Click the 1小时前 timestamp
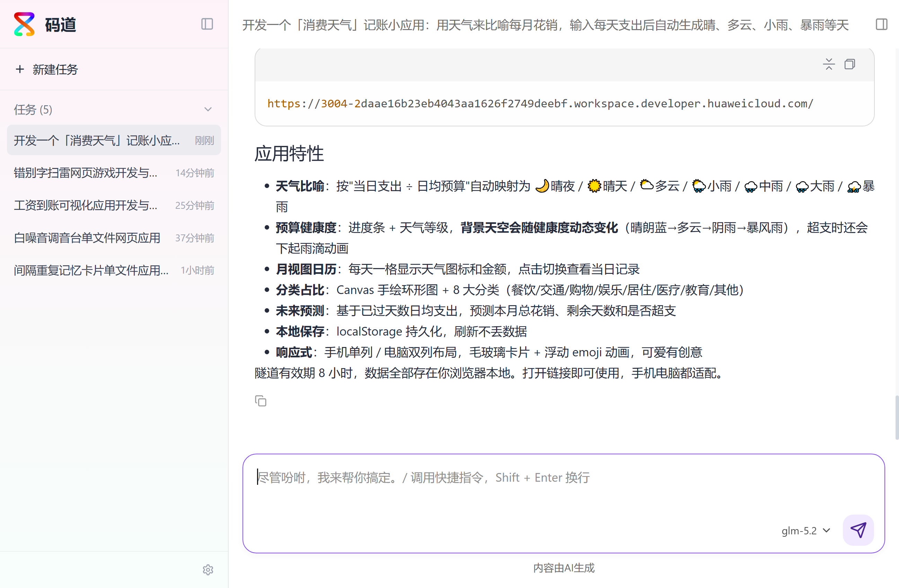 197,270
